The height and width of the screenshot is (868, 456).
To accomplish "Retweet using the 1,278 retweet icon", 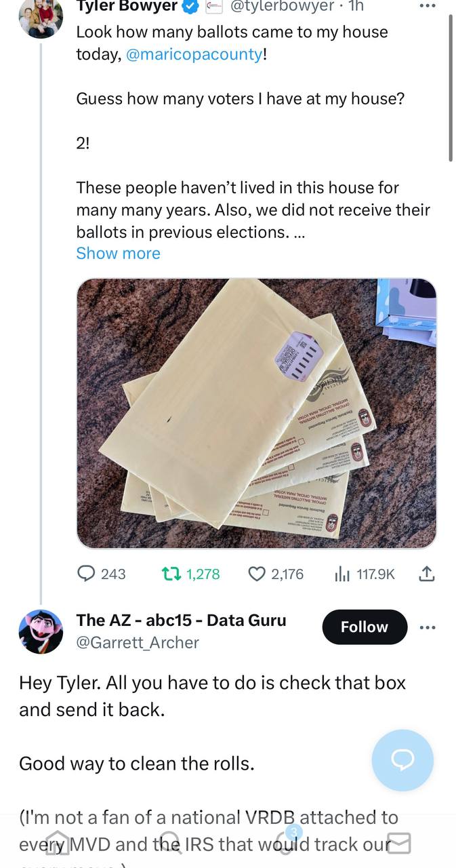I will point(171,574).
